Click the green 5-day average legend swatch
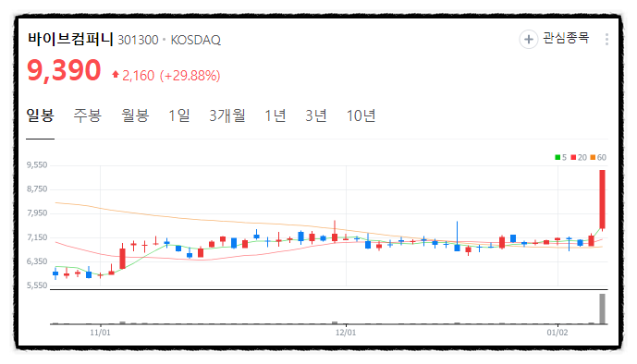 click(557, 157)
